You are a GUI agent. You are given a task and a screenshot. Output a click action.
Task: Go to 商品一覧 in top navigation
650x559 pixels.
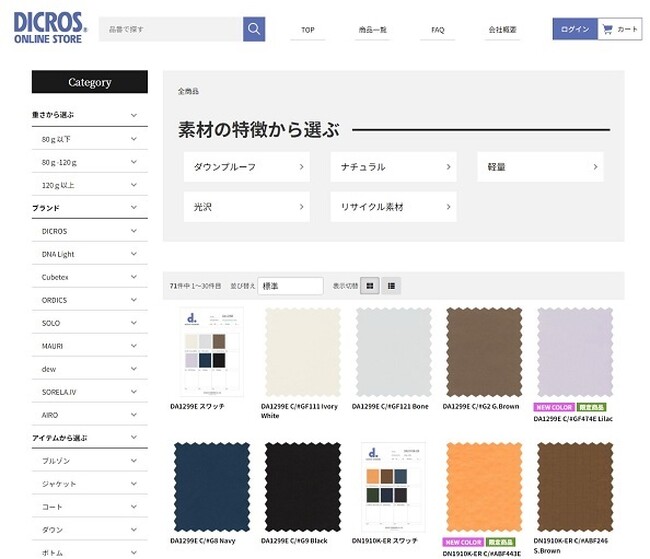tap(372, 30)
